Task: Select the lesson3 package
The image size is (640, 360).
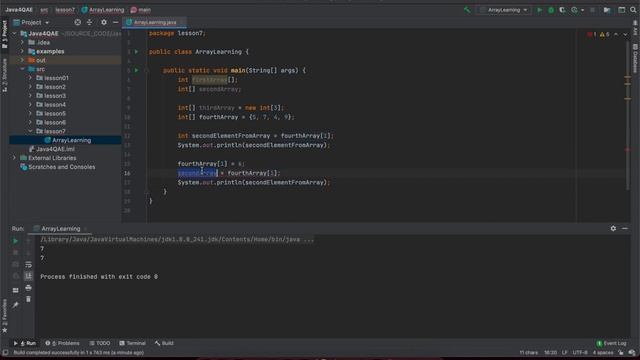Action: pos(55,96)
